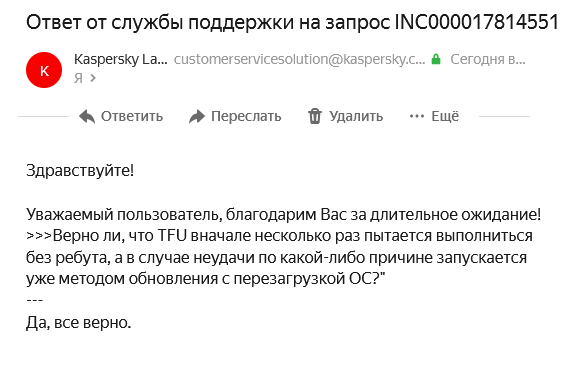This screenshot has height=366, width=579.
Task: Click the reply arrow icon
Action: click(x=87, y=117)
